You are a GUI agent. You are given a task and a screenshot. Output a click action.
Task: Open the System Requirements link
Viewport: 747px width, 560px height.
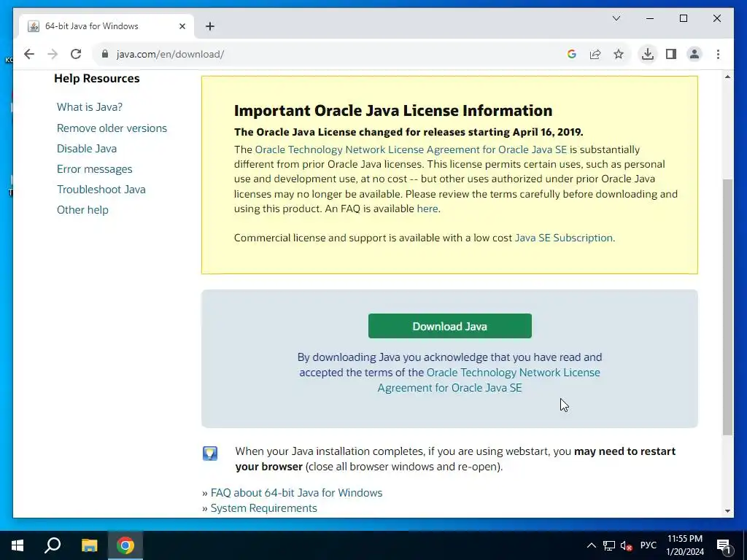(x=263, y=508)
